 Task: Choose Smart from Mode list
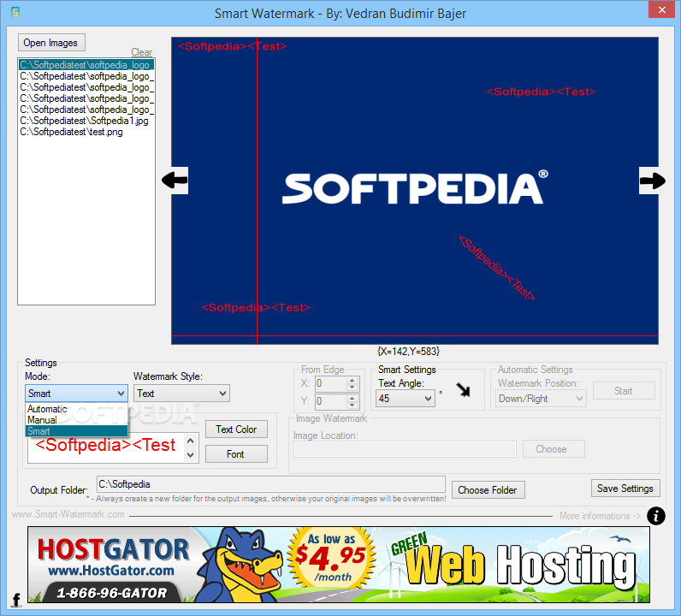[x=76, y=431]
